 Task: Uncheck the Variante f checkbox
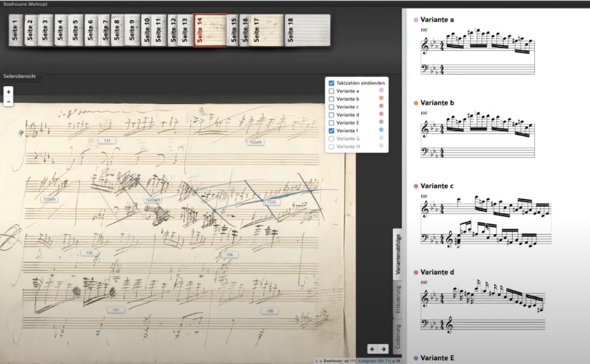(331, 131)
